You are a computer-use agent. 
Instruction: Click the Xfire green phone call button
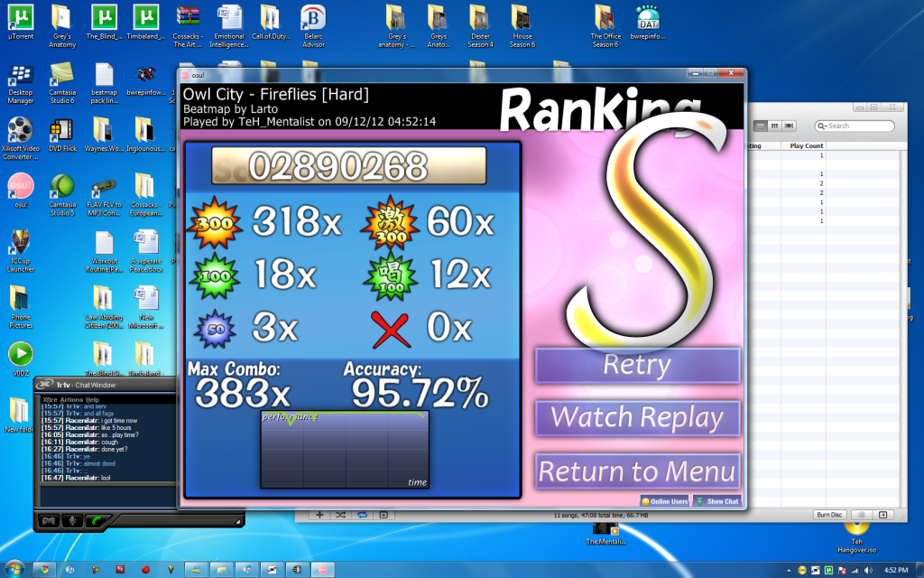[x=96, y=521]
